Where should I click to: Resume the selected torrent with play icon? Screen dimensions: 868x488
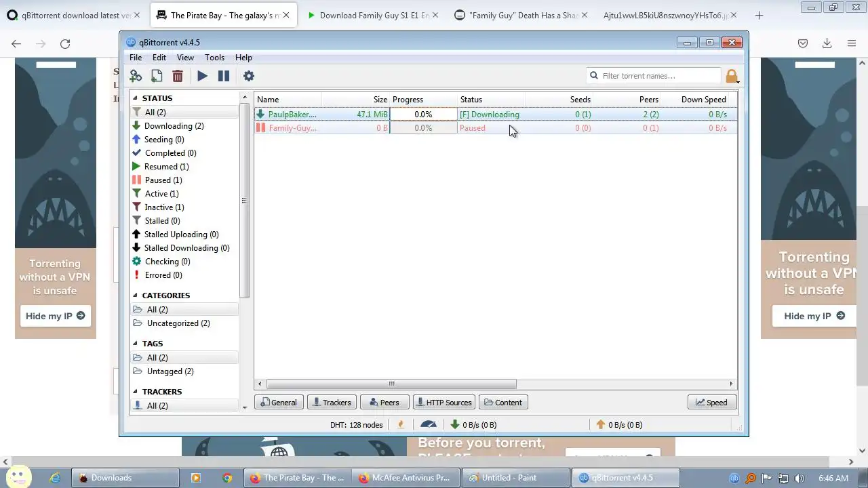[x=202, y=76]
